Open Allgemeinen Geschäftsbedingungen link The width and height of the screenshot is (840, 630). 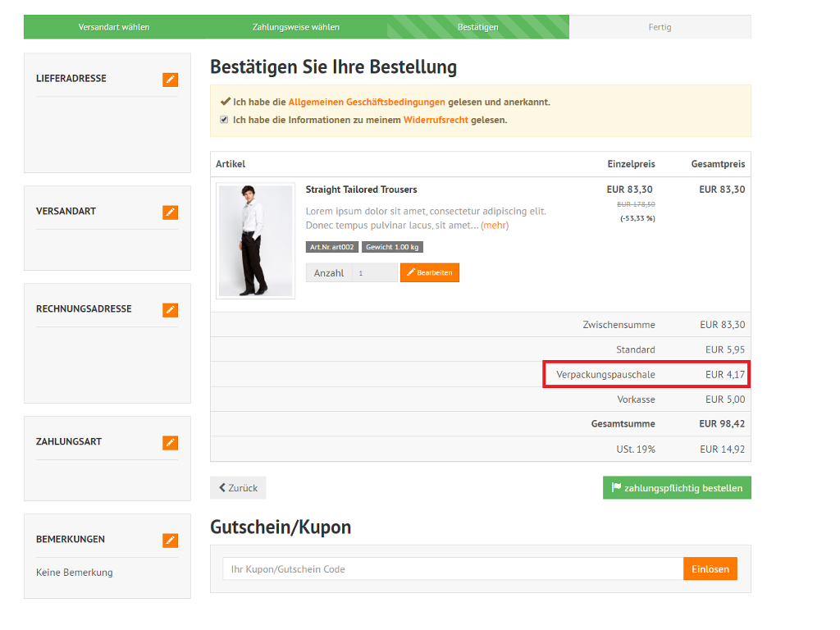click(367, 103)
